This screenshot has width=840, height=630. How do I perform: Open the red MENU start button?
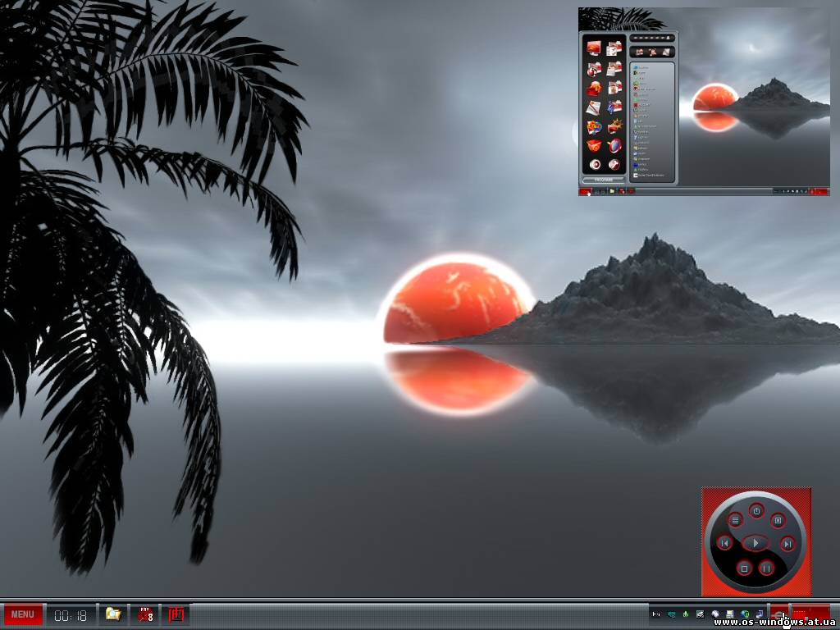[22, 614]
